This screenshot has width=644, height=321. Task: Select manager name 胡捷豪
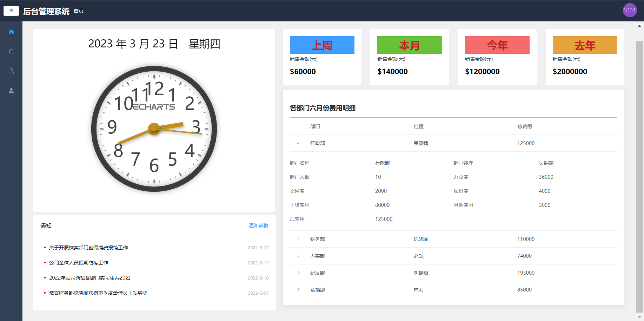pos(421,273)
